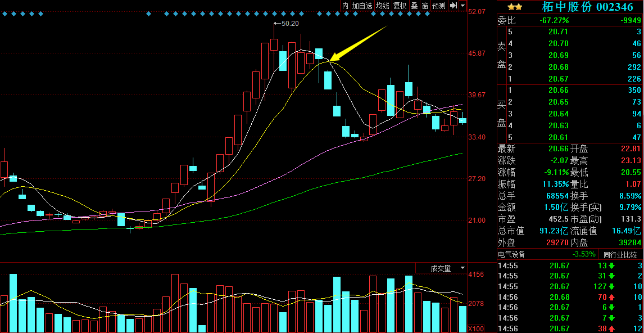
Task: Click the two-star rating icon
Action: (x=515, y=7)
